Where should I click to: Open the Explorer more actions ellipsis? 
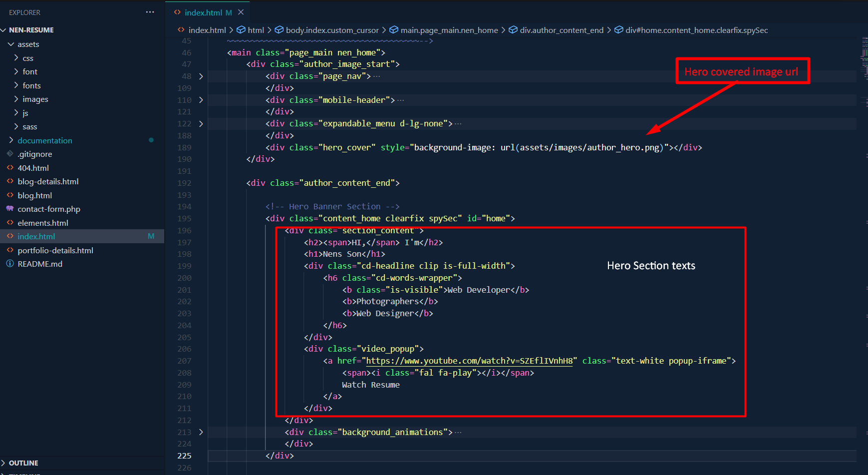[x=150, y=12]
